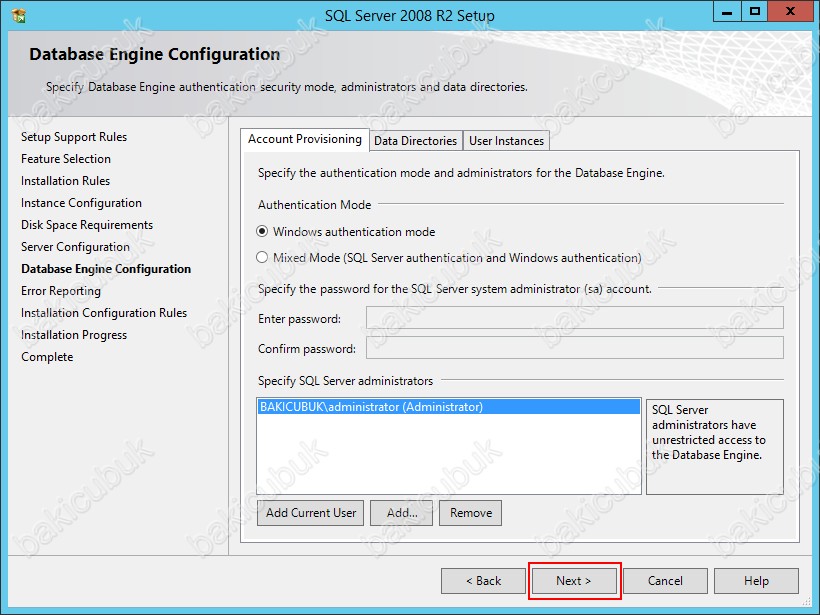Minimize the setup window
820x615 pixels.
[x=727, y=12]
